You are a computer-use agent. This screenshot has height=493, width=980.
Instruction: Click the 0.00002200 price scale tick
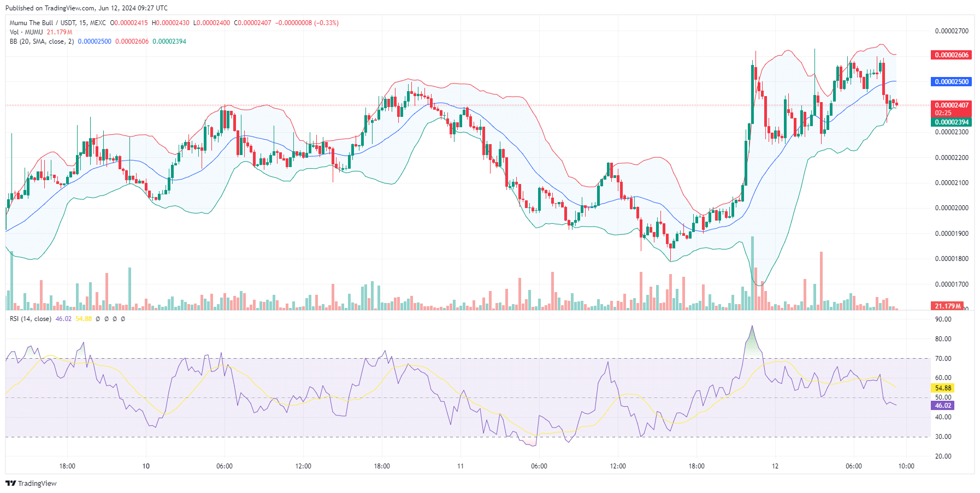pyautogui.click(x=952, y=158)
